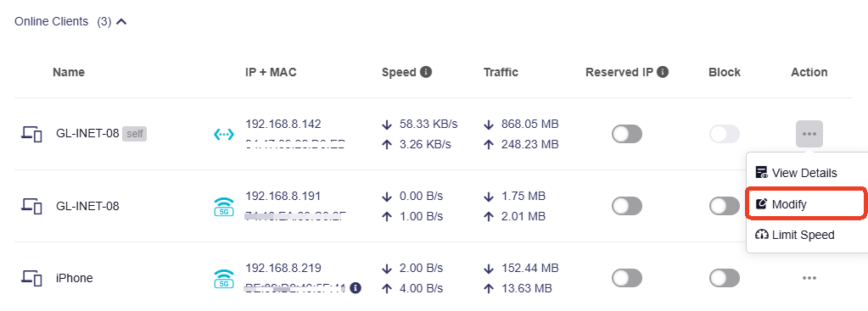Click the wired connection icon for 192.168.8.142
This screenshot has height=311, width=868.
[x=224, y=134]
